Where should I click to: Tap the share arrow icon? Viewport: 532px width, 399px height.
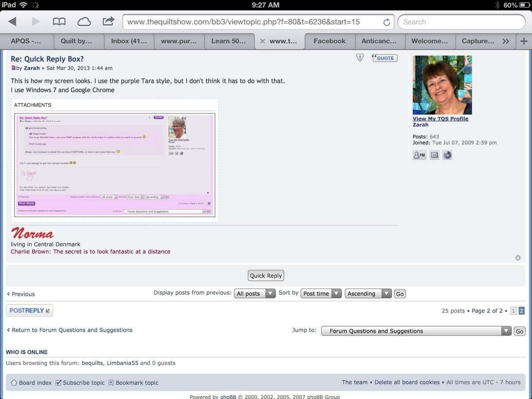(108, 21)
